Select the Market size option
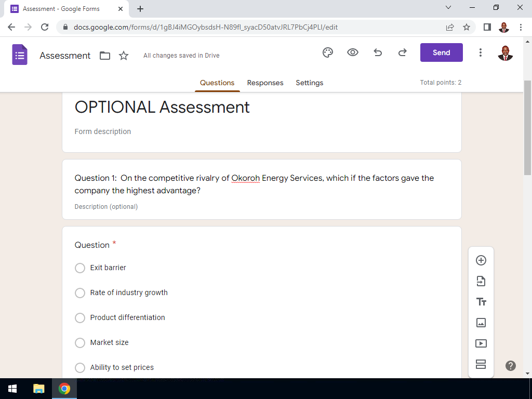532x399 pixels. pos(80,343)
